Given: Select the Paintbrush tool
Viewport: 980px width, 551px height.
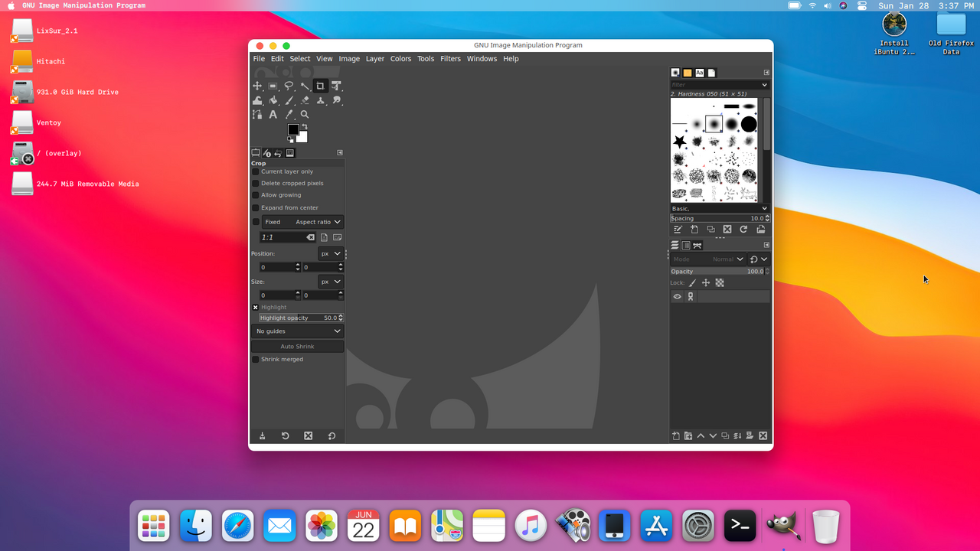Looking at the screenshot, I should pos(289,100).
